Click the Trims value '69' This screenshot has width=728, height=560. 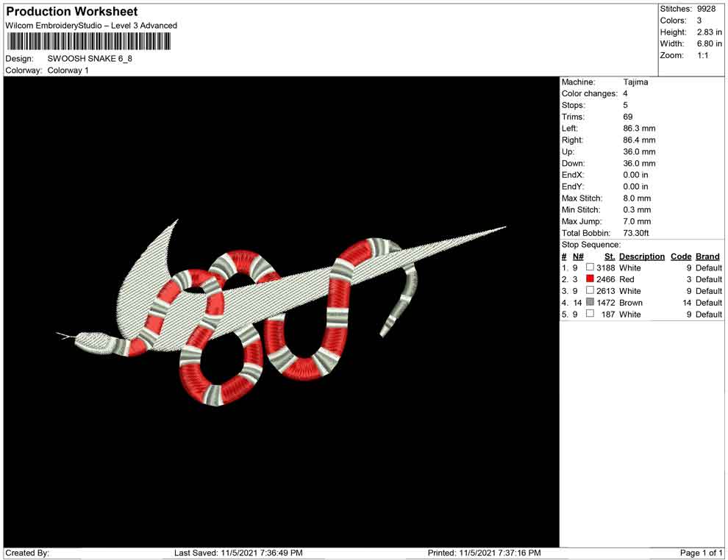click(628, 117)
